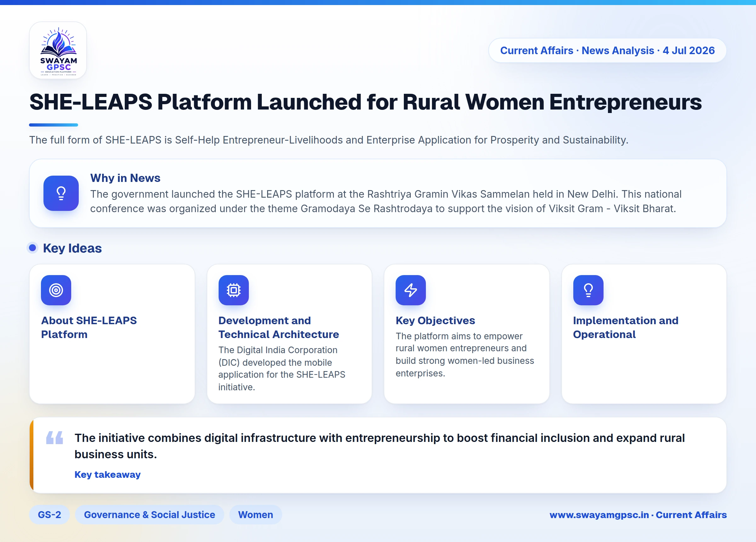Click the empower rural women entrepreneurs text
This screenshot has width=756, height=542.
[465, 355]
